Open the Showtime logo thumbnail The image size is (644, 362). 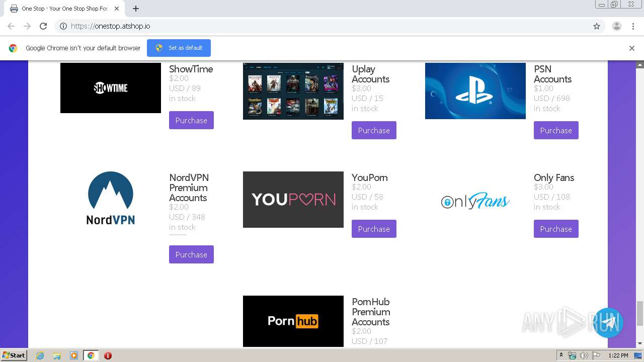coord(111,88)
